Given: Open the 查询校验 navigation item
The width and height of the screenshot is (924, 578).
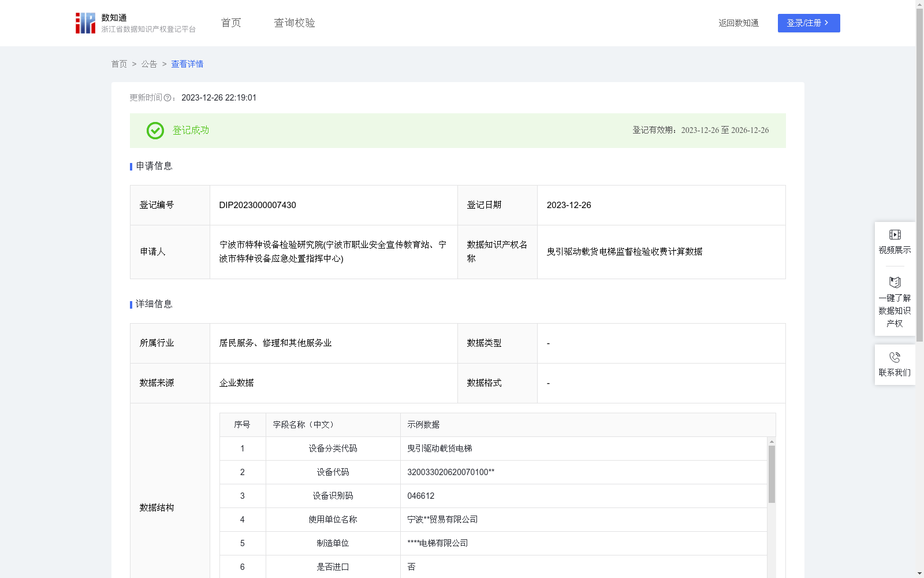Looking at the screenshot, I should (295, 23).
